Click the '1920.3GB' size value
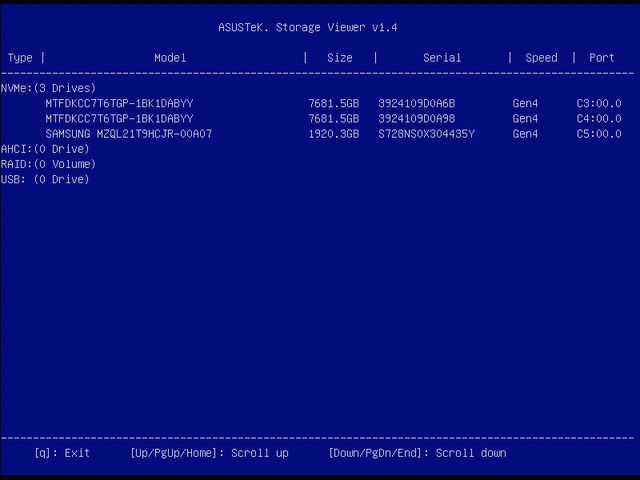Viewport: 640px width, 480px height. (333, 134)
